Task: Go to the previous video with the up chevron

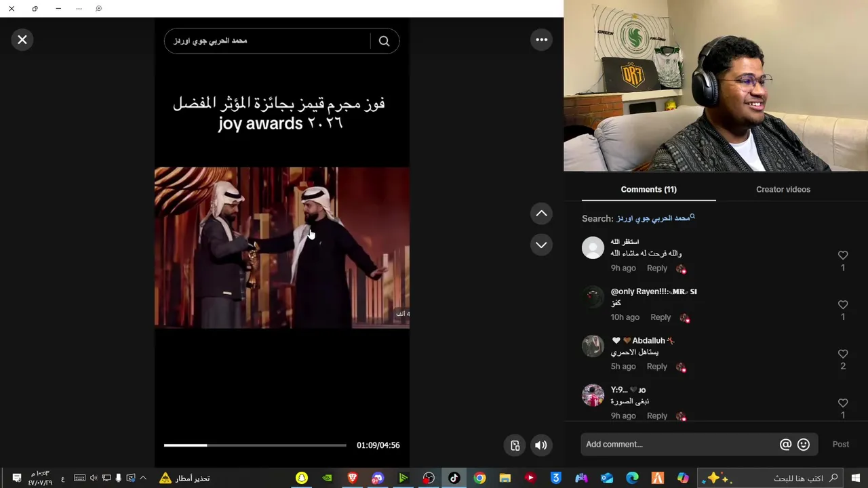Action: coord(541,213)
